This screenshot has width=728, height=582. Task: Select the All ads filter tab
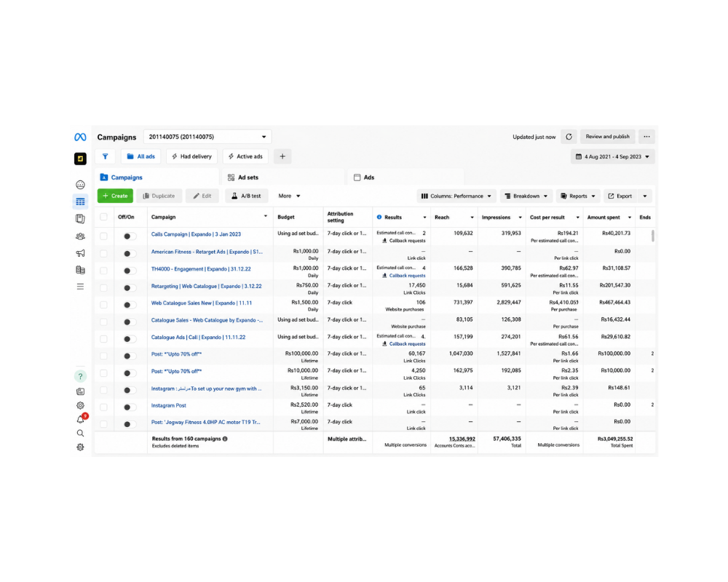141,156
